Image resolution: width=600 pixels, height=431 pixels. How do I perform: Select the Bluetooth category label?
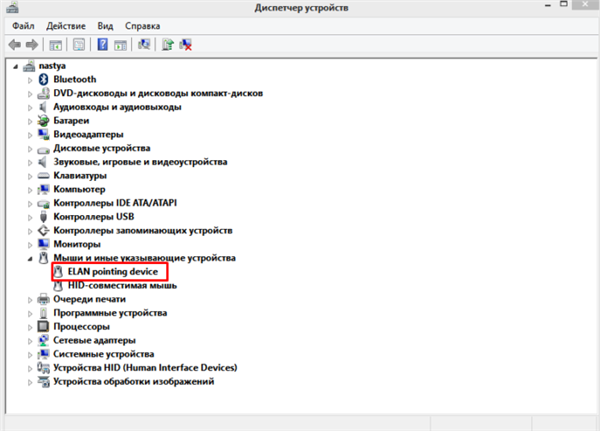point(75,79)
